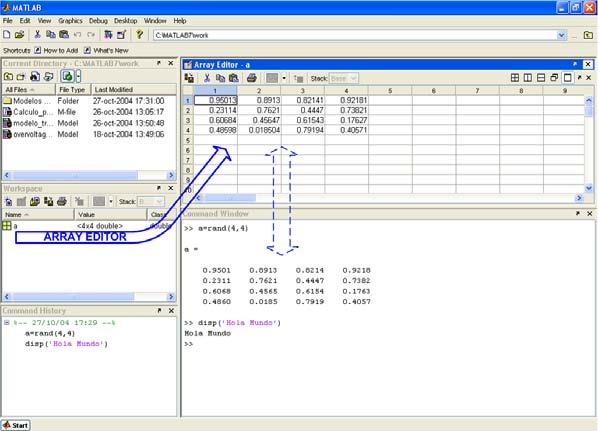
Task: Click Cut icon in Array Editor toolbar
Action: click(207, 78)
